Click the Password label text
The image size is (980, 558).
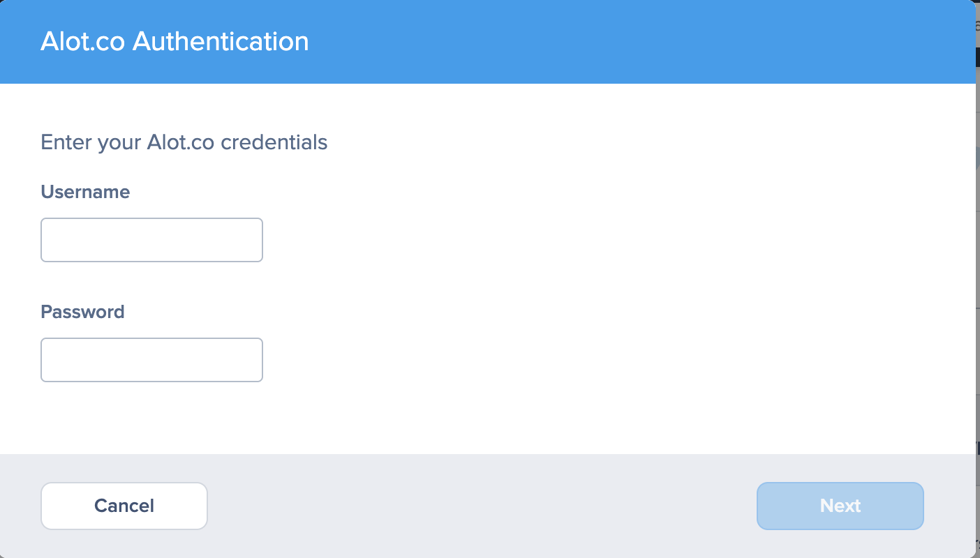point(82,312)
